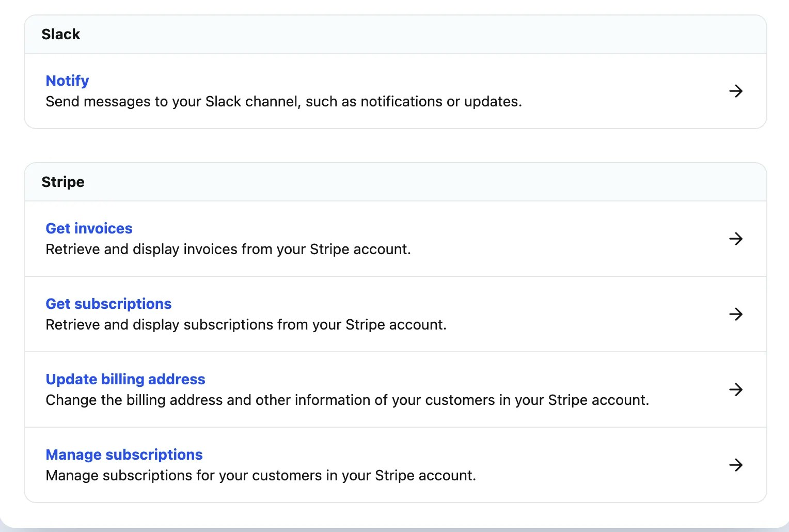The width and height of the screenshot is (789, 532).
Task: Click the arrow icon in the Notify row
Action: pos(735,91)
